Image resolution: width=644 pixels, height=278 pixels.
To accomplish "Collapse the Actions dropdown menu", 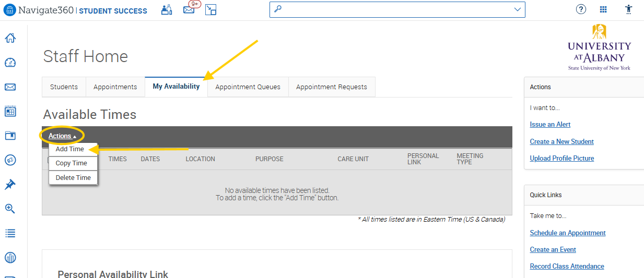I will click(62, 136).
